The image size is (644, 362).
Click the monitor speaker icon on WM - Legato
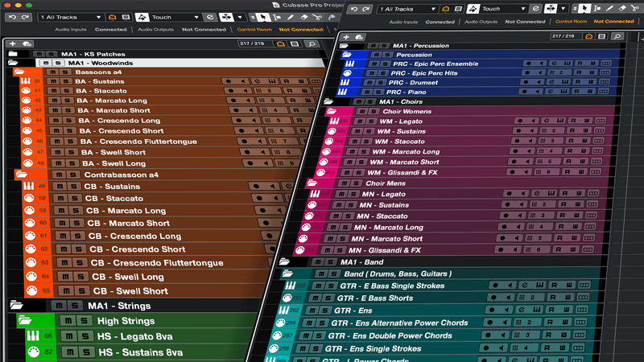(x=533, y=121)
